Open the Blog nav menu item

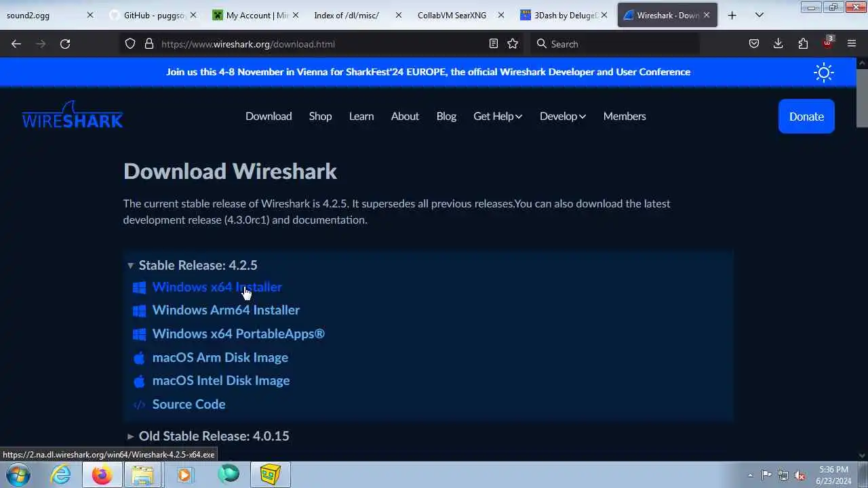446,117
